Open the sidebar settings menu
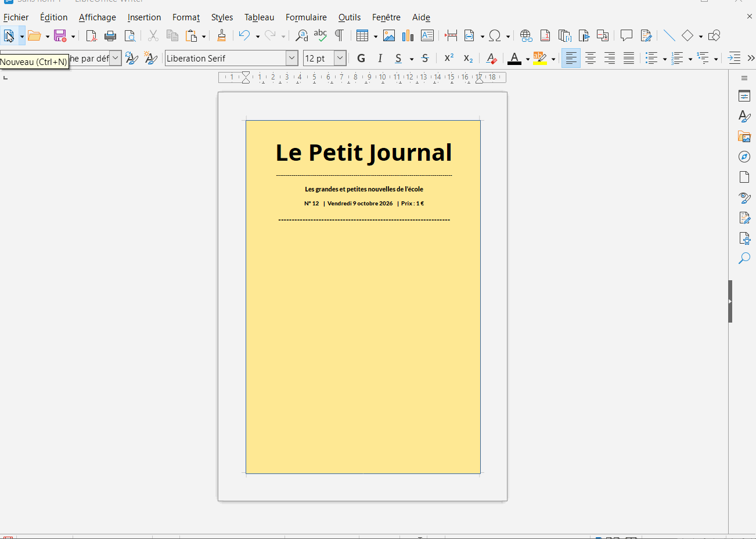 point(744,78)
